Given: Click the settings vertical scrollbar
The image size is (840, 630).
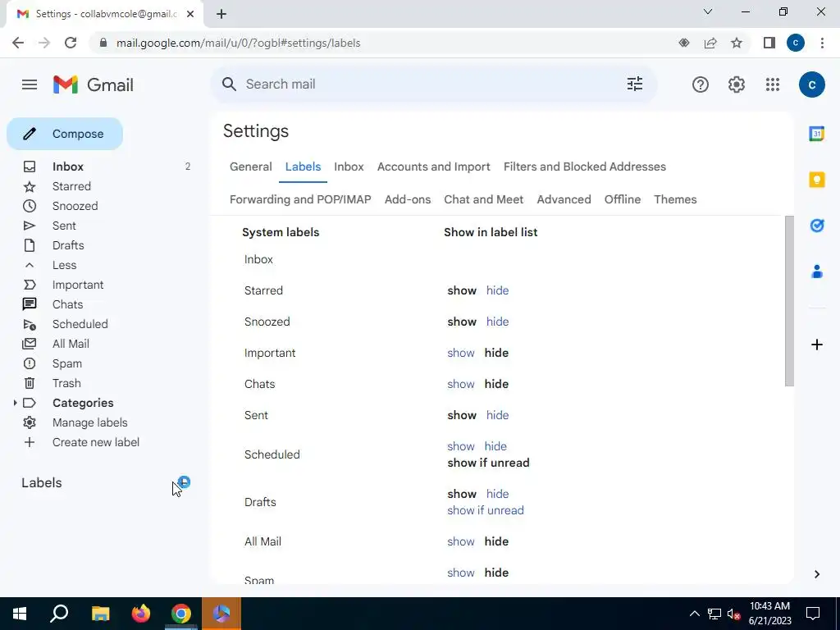Looking at the screenshot, I should 789,300.
